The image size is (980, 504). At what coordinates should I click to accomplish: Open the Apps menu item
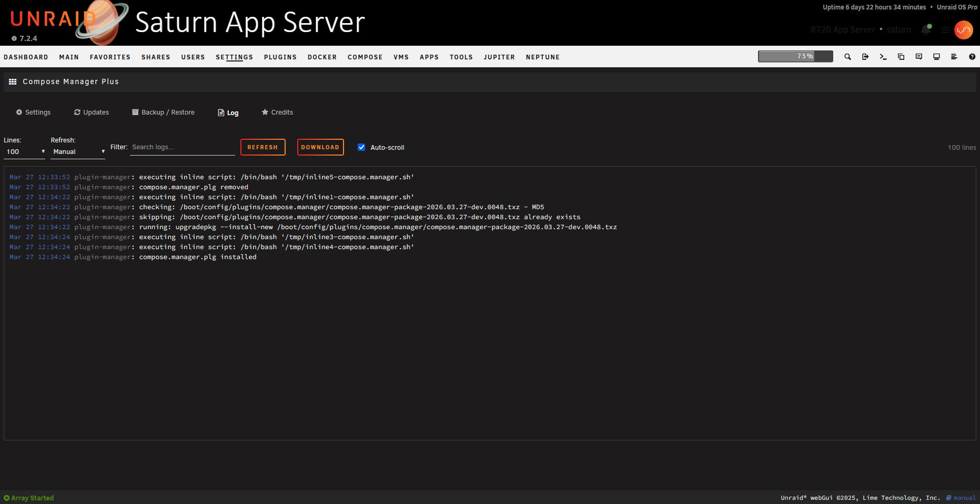click(x=429, y=57)
